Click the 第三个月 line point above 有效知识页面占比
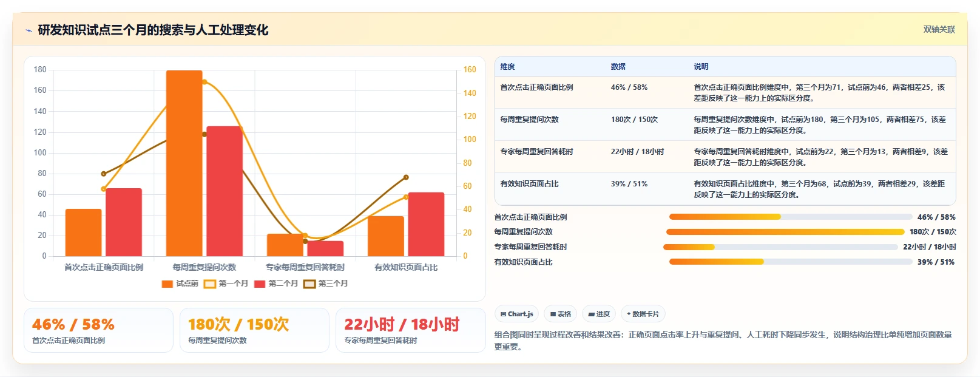 coord(406,177)
